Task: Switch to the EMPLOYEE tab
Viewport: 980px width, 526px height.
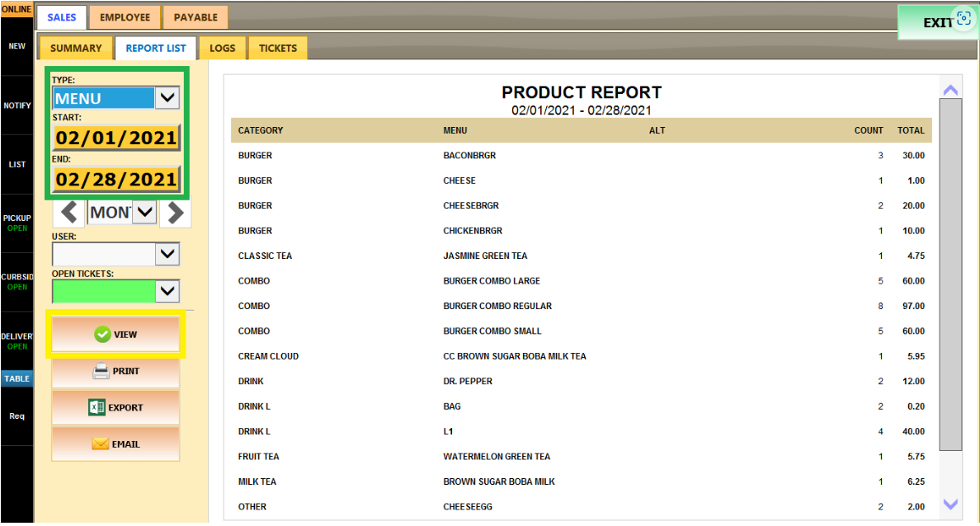Action: (125, 17)
